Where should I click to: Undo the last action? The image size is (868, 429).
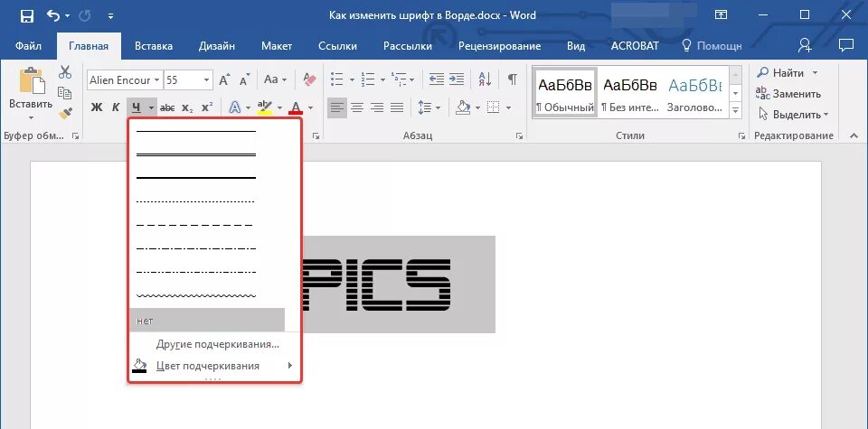(53, 15)
